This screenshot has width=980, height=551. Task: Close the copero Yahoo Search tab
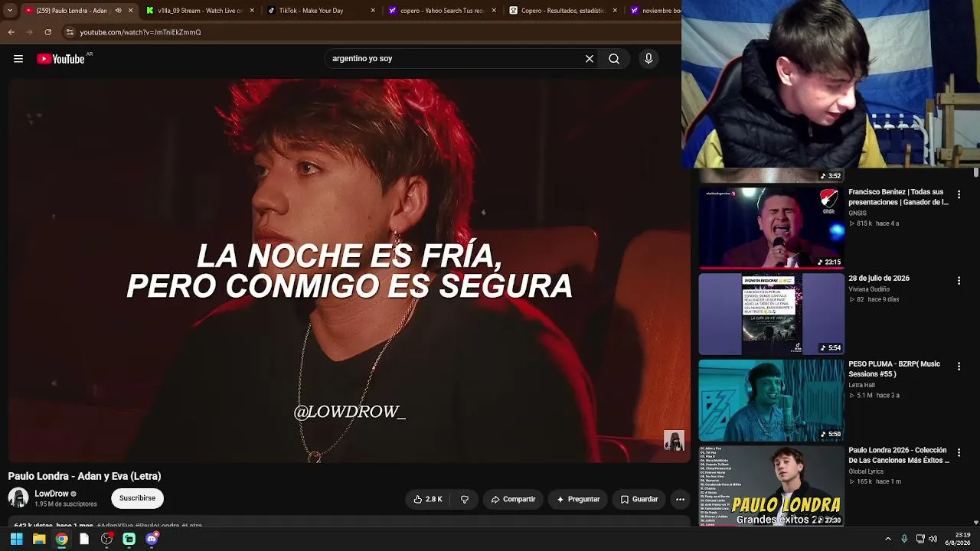click(x=494, y=11)
